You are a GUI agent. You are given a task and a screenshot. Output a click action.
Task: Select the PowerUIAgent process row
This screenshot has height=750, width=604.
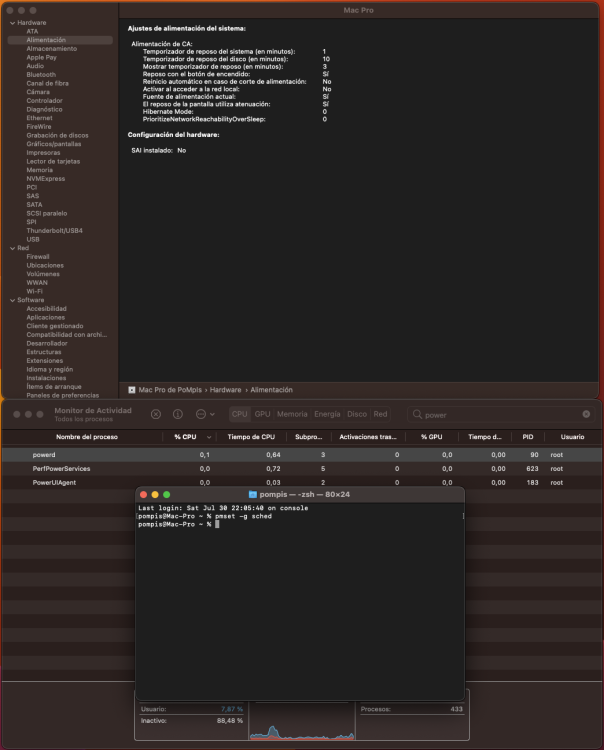[x=302, y=483]
